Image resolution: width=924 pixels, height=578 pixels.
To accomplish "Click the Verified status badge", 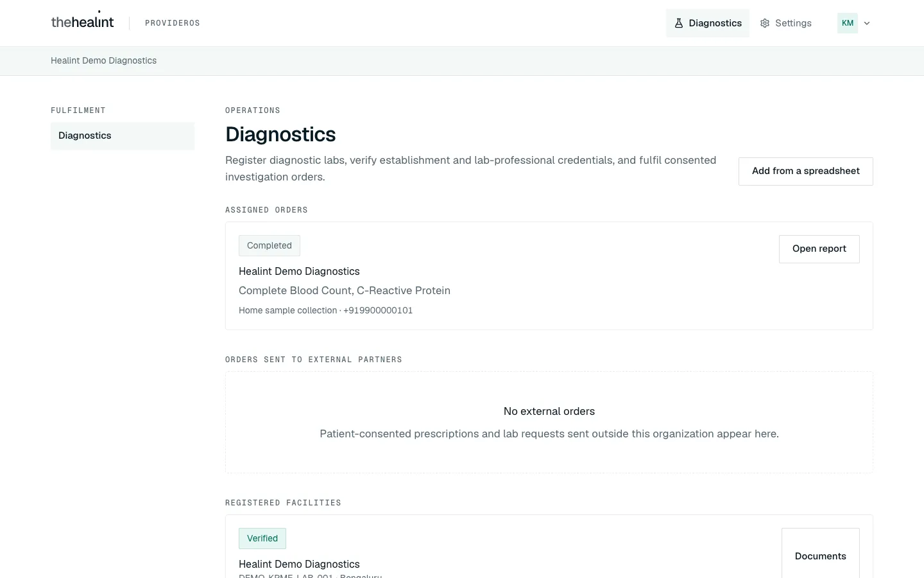I will pyautogui.click(x=262, y=539).
